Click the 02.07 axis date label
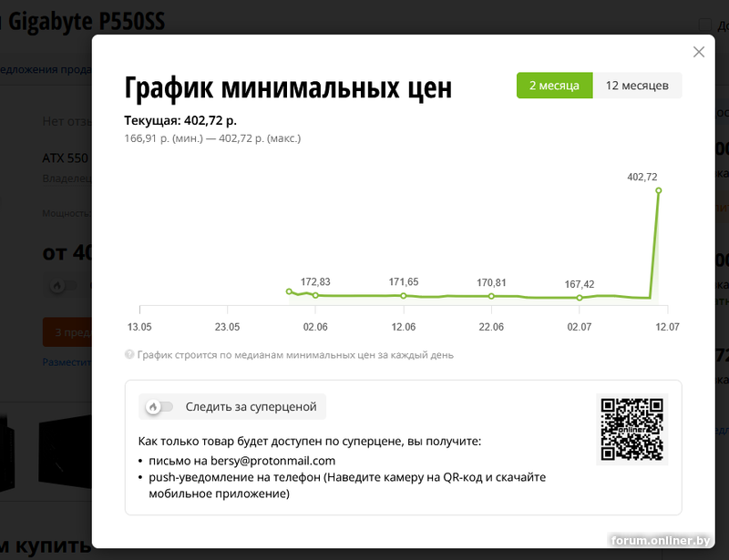Image resolution: width=729 pixels, height=560 pixels. (580, 327)
